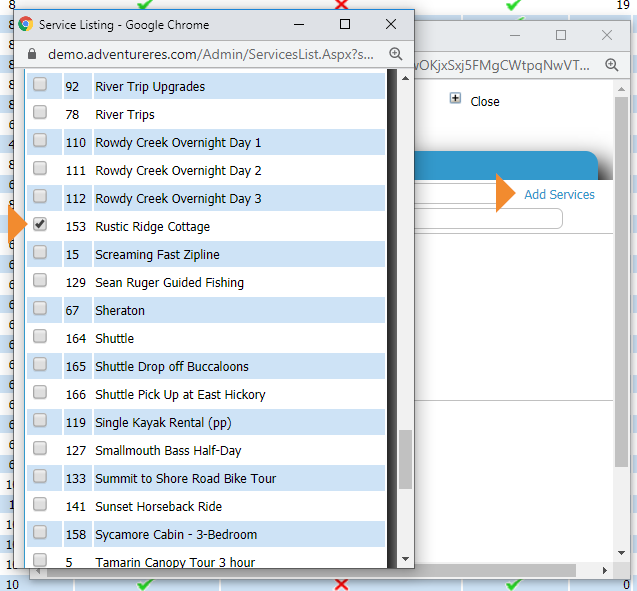Click the Close link in background window
Image resolution: width=637 pixels, height=591 pixels.
pyautogui.click(x=485, y=101)
